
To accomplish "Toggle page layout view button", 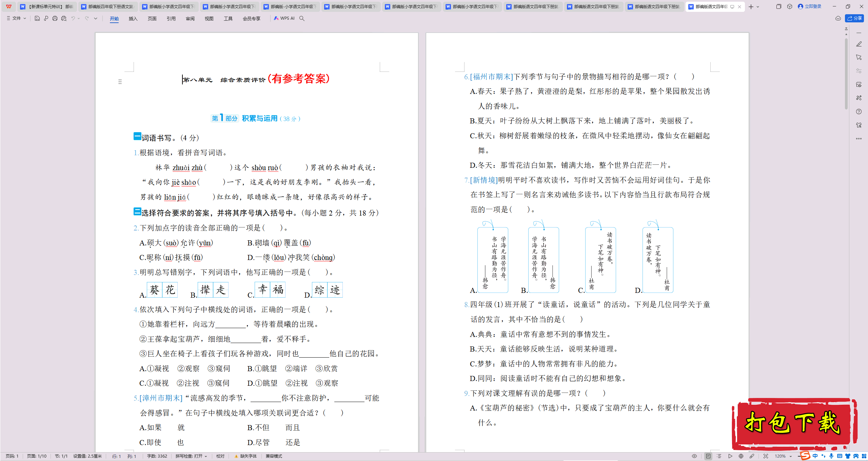I will tap(708, 456).
